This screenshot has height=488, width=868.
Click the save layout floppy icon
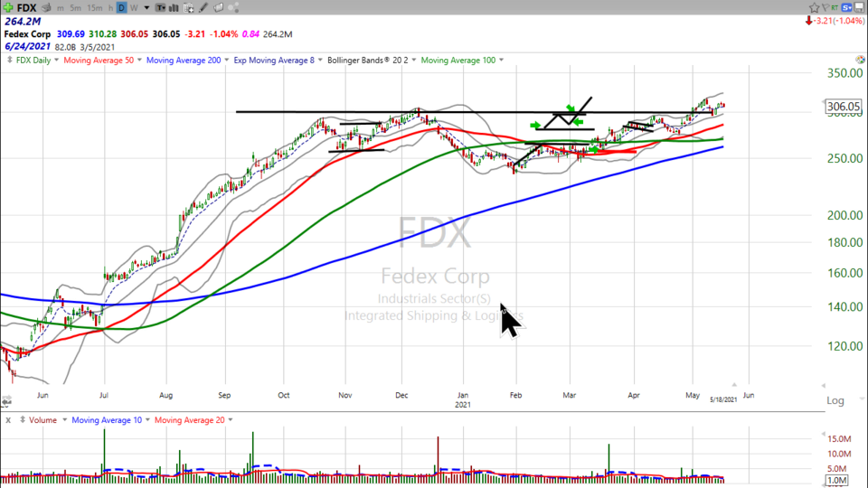[x=859, y=7]
